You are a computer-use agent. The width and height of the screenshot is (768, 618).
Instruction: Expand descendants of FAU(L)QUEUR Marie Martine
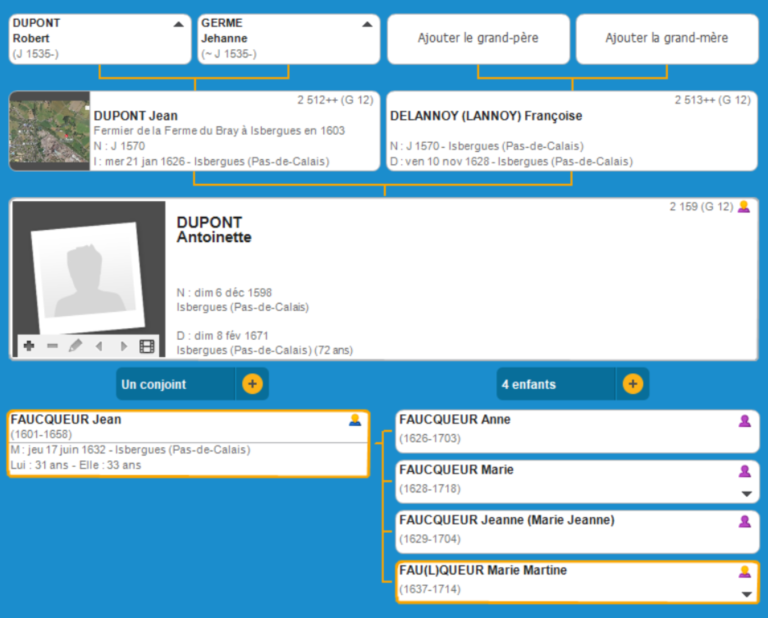coord(745,594)
